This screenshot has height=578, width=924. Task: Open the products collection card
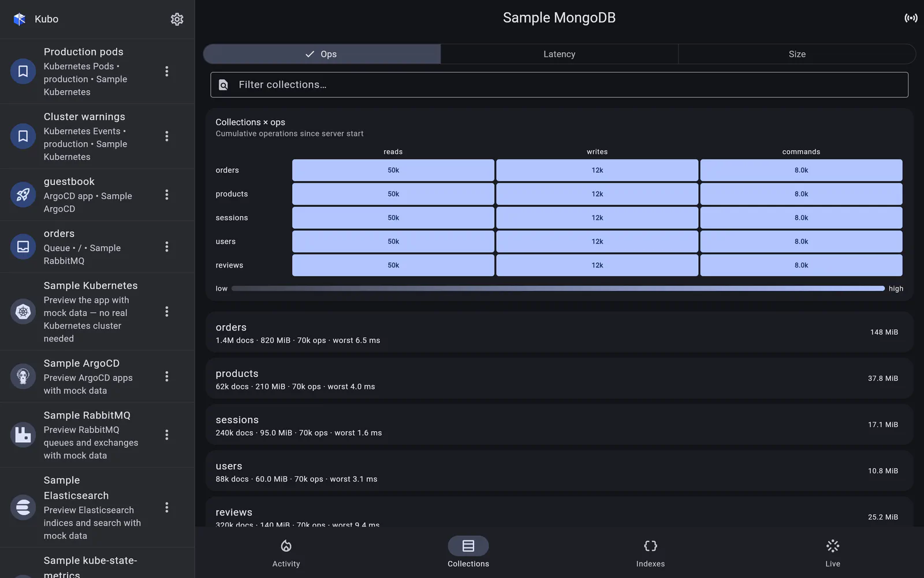click(x=559, y=379)
